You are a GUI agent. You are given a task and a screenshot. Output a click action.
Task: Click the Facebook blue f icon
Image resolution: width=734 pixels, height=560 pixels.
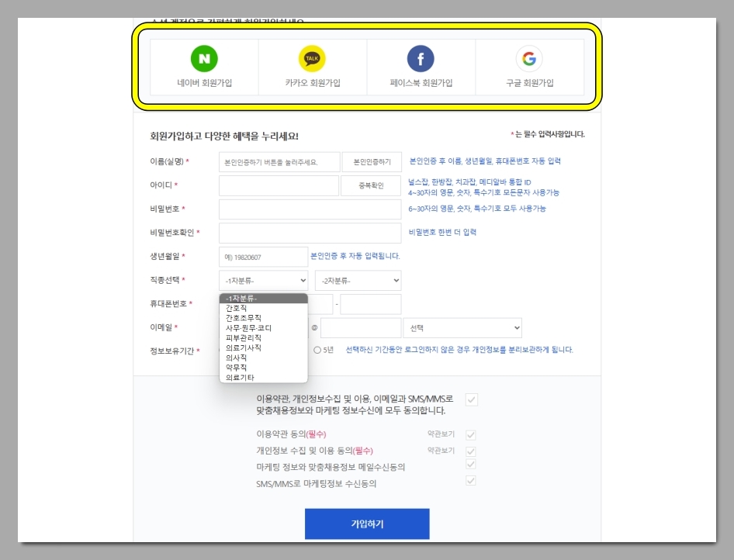click(421, 58)
